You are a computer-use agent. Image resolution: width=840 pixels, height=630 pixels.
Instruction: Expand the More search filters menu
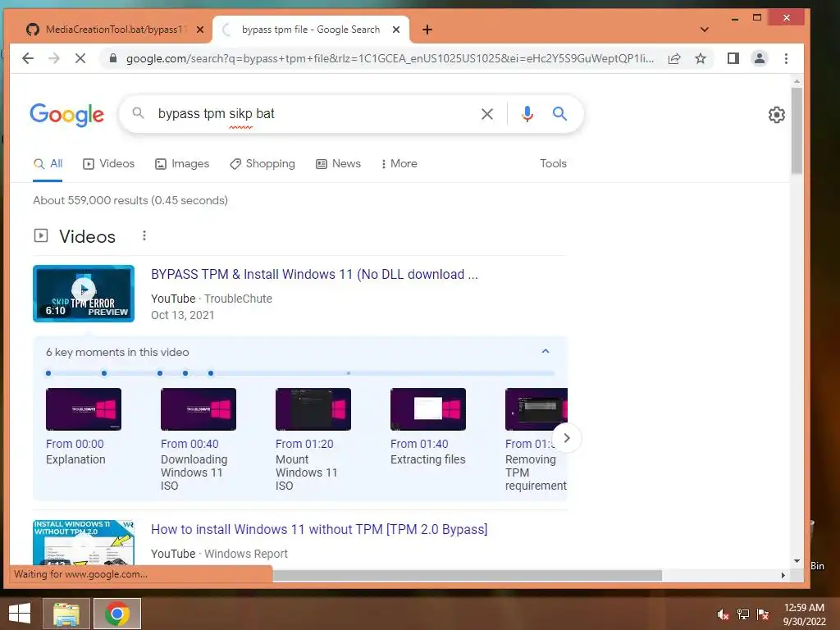[399, 164]
